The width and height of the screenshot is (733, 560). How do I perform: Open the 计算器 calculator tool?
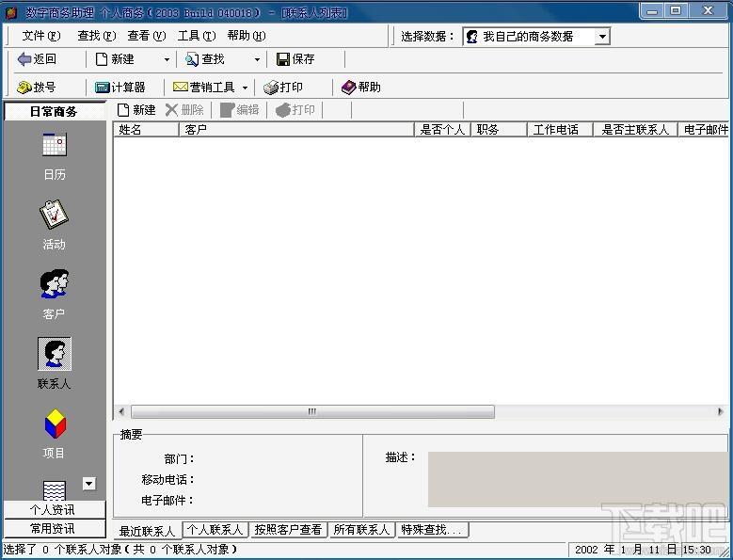[x=120, y=87]
